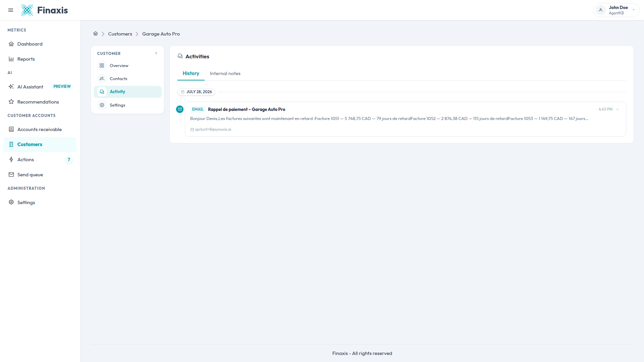This screenshot has width=644, height=362.
Task: Click the Dashboard home icon in sidebar
Action: (x=11, y=44)
